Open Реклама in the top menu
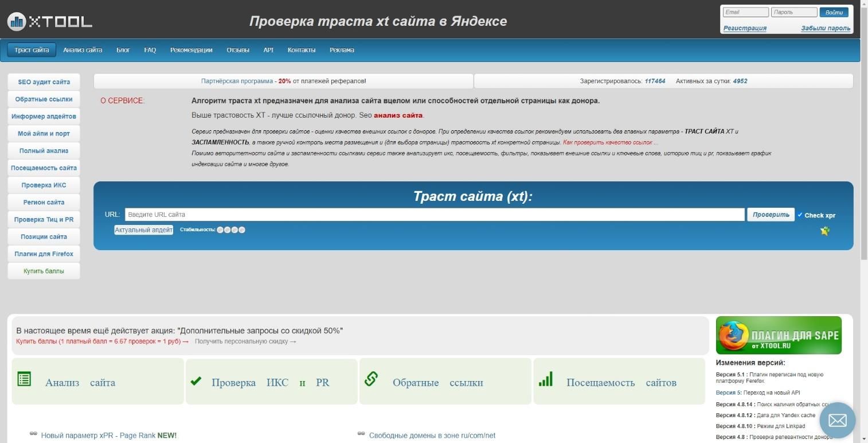The width and height of the screenshot is (868, 443). tap(342, 50)
